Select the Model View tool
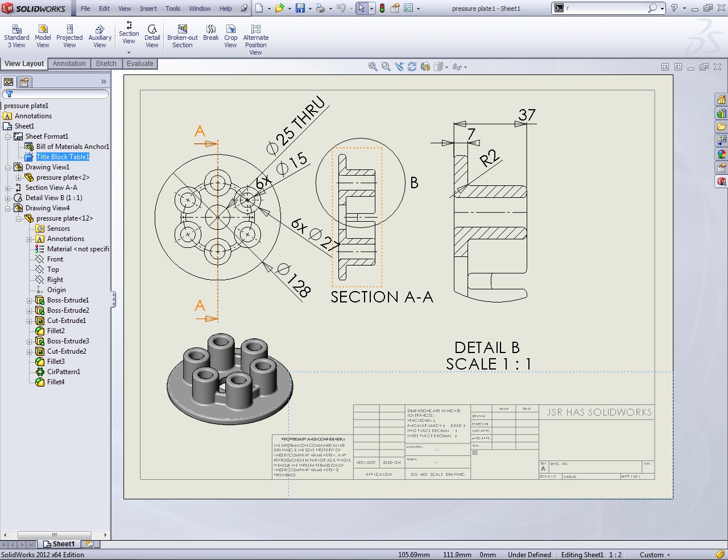This screenshot has width=728, height=560. pos(43,36)
